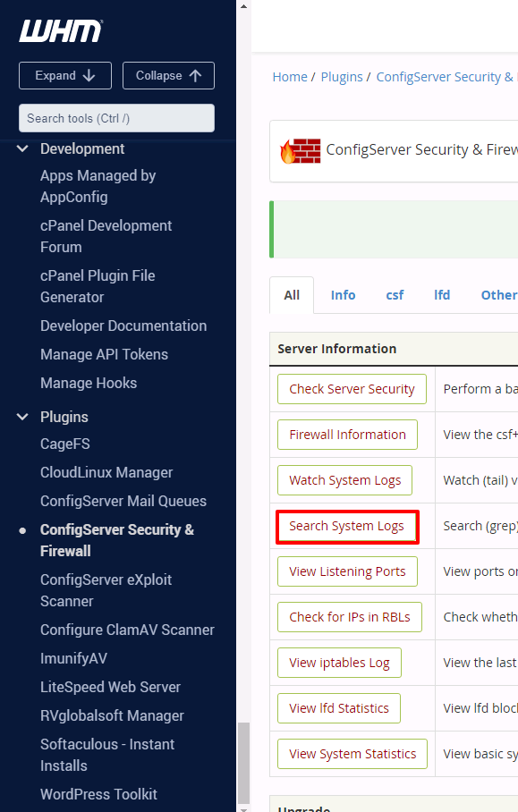The image size is (518, 812).
Task: Open the CageFS plugin
Action: (65, 444)
